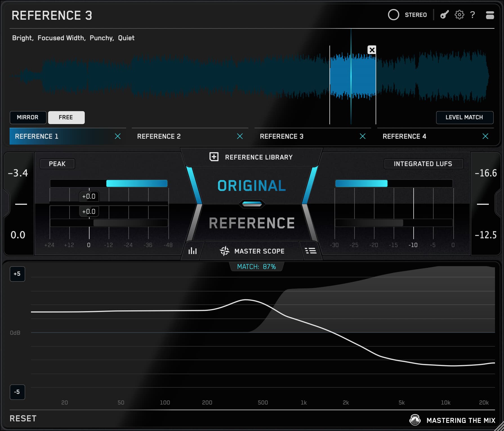Remove Reference 2 track with X icon
The width and height of the screenshot is (504, 431).
[240, 136]
